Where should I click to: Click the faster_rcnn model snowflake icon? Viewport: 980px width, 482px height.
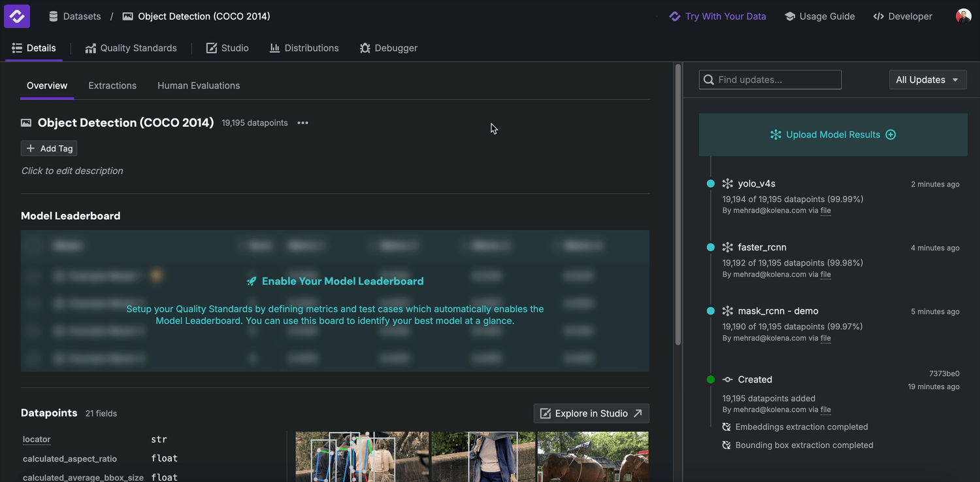728,247
